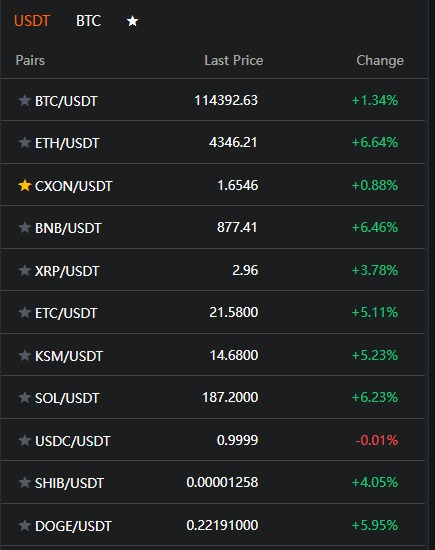The image size is (435, 550).
Task: Toggle the ETC/USDT favorite star
Action: tap(25, 312)
